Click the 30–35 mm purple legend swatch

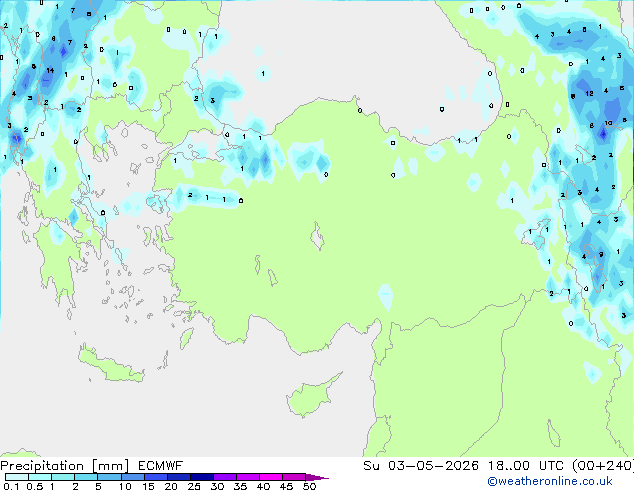(x=225, y=477)
